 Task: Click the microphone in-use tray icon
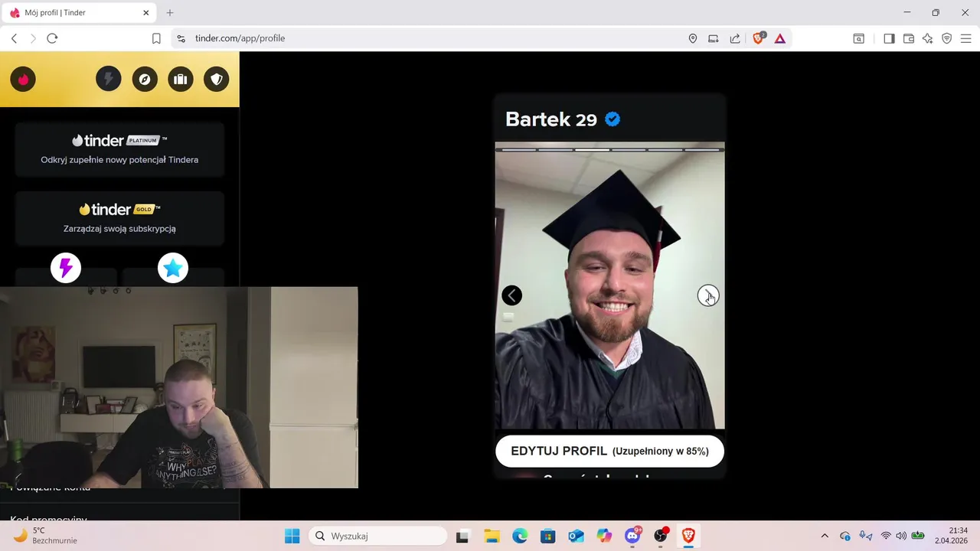coord(865,536)
